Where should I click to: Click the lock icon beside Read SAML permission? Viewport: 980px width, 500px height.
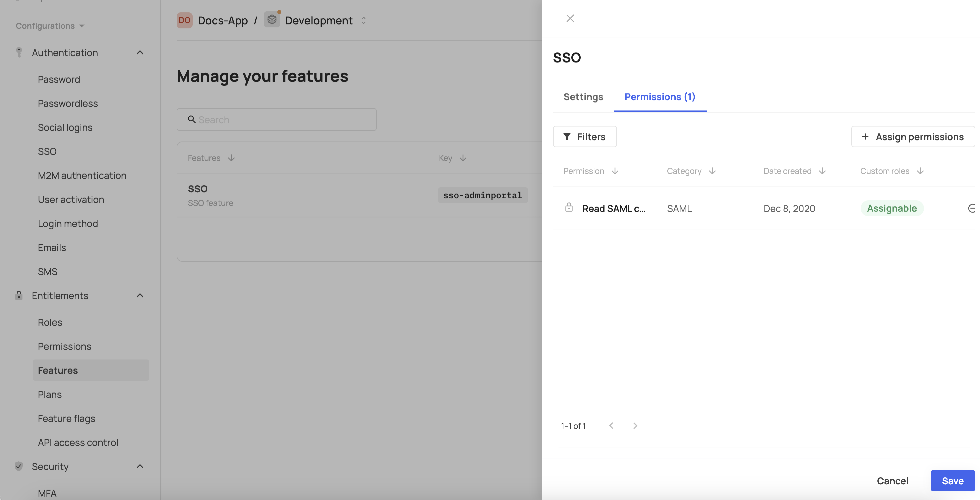569,208
